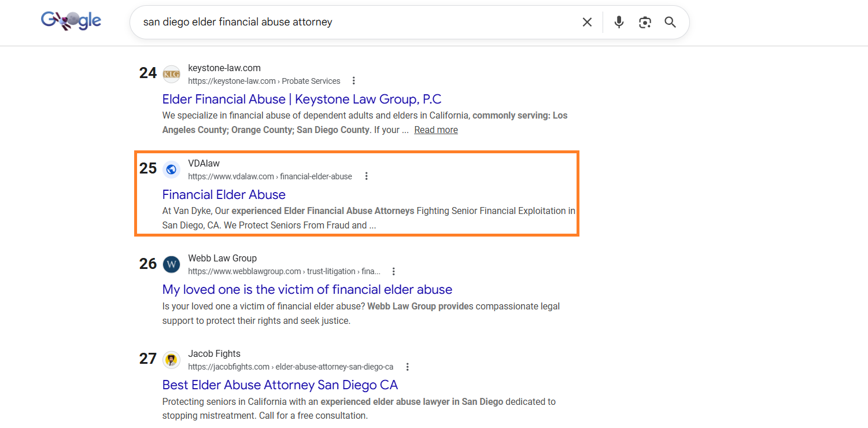This screenshot has height=428, width=868.
Task: Open 'My loved one is the victim' link
Action: point(307,289)
